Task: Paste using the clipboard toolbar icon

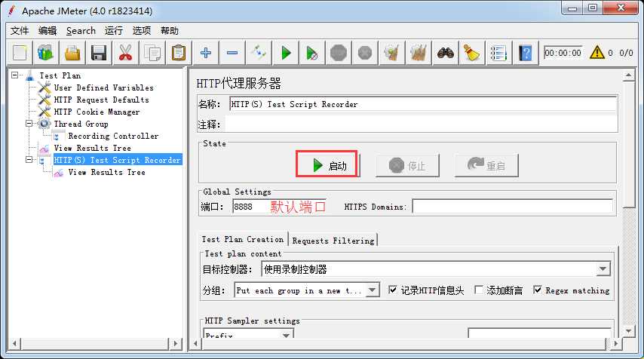Action: (178, 53)
